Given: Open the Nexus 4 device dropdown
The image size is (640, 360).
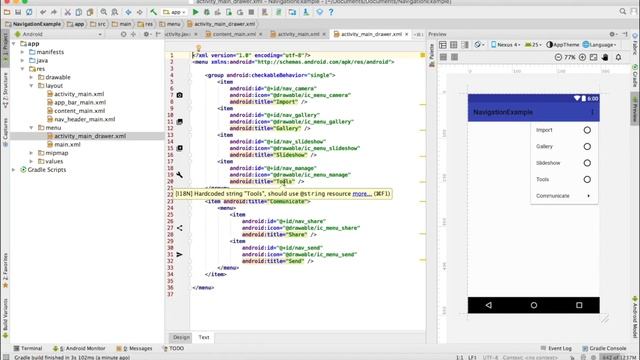Looking at the screenshot, I should click(x=505, y=44).
